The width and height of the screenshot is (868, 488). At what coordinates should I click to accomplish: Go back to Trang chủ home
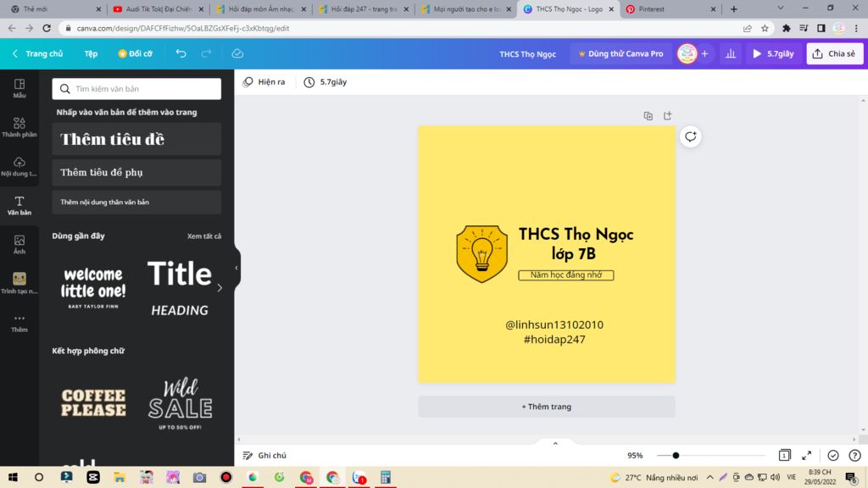click(x=37, y=53)
